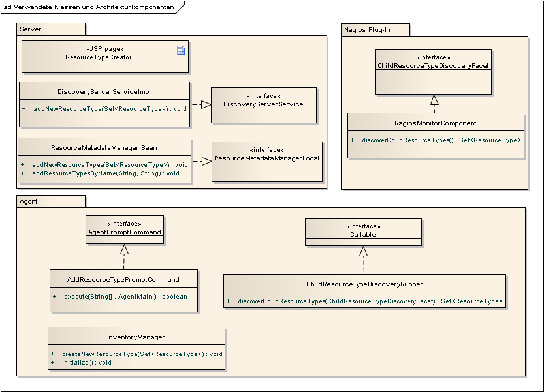
Task: Select the Server package tab label
Action: pos(31,29)
